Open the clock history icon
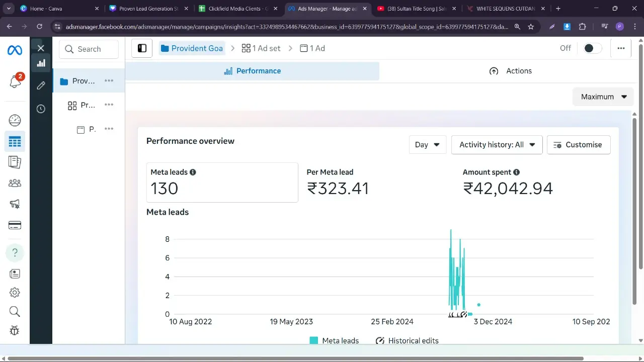The width and height of the screenshot is (644, 362). coord(41,109)
